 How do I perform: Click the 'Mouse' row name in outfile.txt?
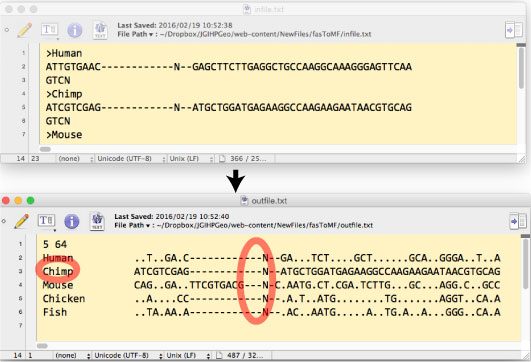[58, 285]
